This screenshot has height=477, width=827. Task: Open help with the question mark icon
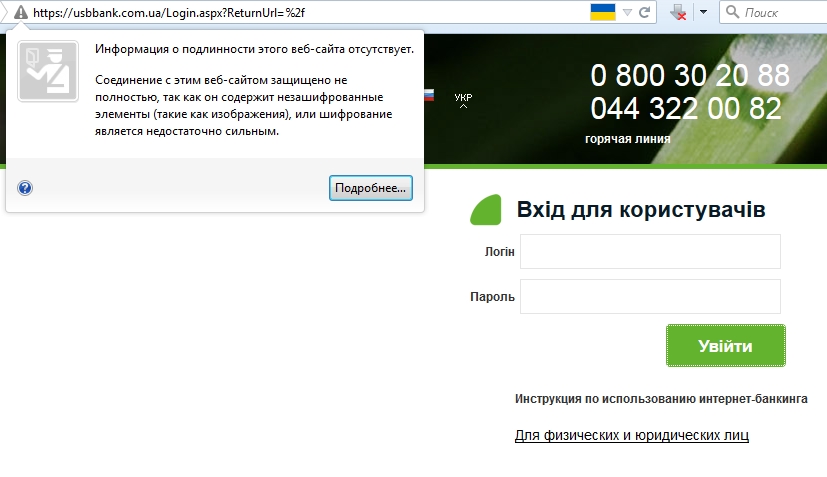[25, 188]
